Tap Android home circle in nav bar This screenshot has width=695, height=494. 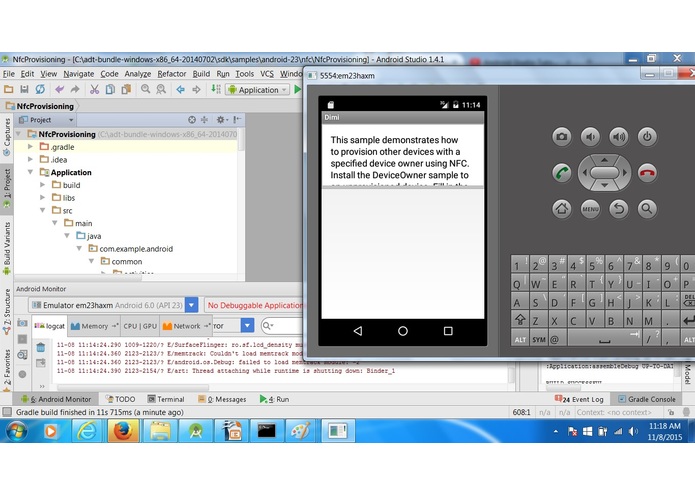point(403,331)
